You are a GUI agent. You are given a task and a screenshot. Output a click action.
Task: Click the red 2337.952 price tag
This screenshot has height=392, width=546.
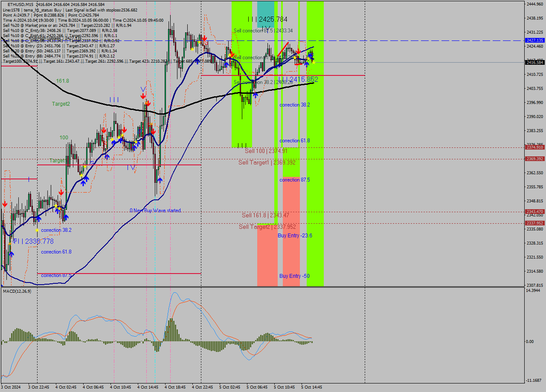535,223
